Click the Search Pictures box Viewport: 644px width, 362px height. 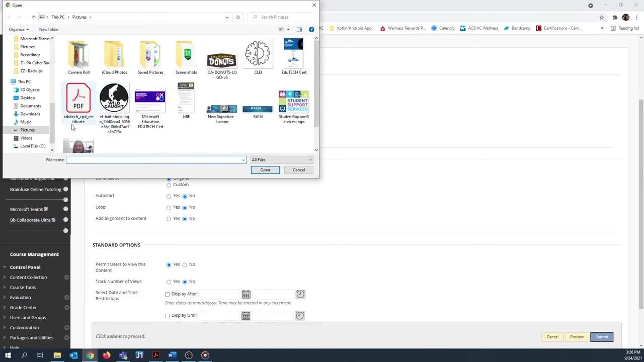point(282,17)
